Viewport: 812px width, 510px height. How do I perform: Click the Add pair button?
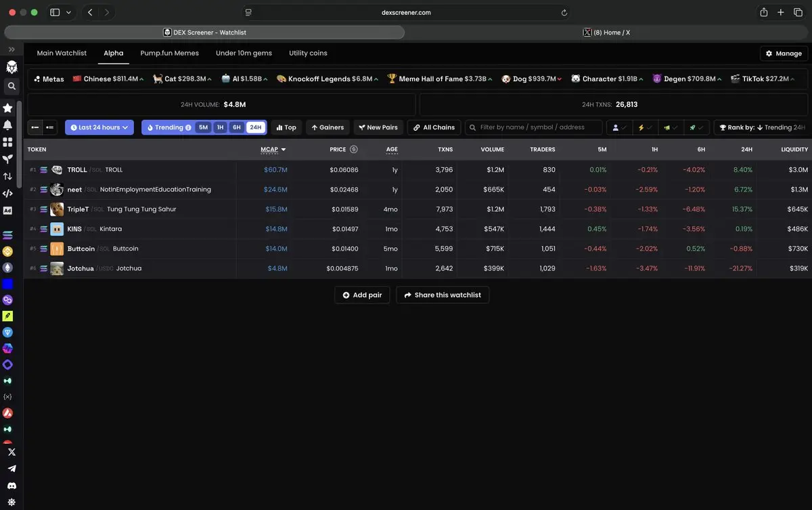tap(362, 295)
